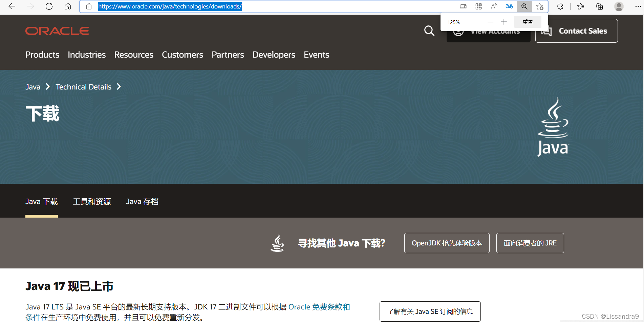
Task: Click the 125% zoom level text
Action: (454, 22)
